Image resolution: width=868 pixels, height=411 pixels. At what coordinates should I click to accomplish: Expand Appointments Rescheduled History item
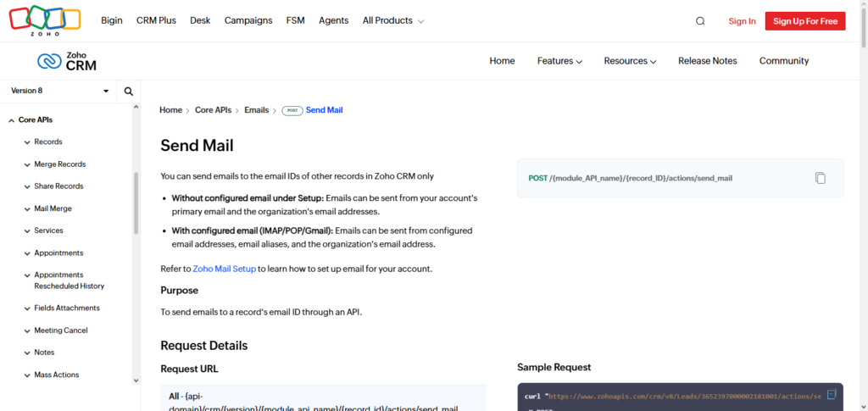pyautogui.click(x=27, y=275)
